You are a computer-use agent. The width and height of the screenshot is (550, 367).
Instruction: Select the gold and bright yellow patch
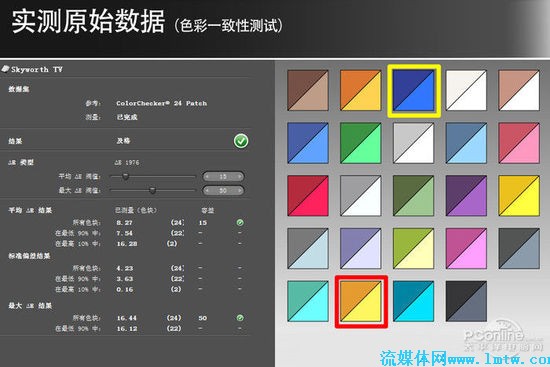[x=519, y=196]
